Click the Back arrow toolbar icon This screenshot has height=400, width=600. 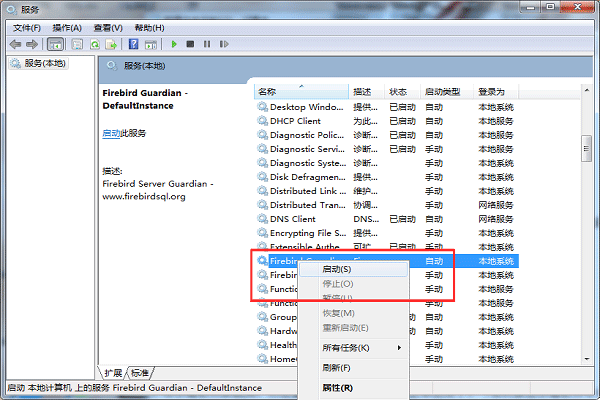click(15, 45)
